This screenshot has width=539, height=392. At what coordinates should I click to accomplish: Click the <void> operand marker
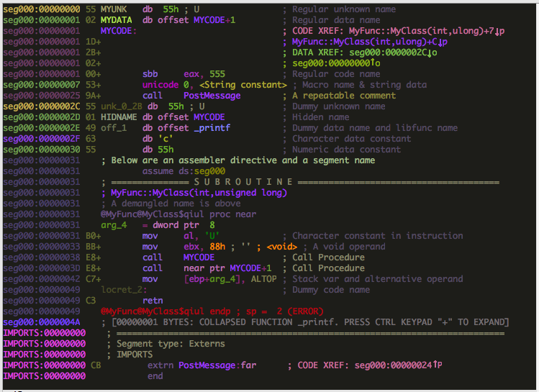point(281,247)
